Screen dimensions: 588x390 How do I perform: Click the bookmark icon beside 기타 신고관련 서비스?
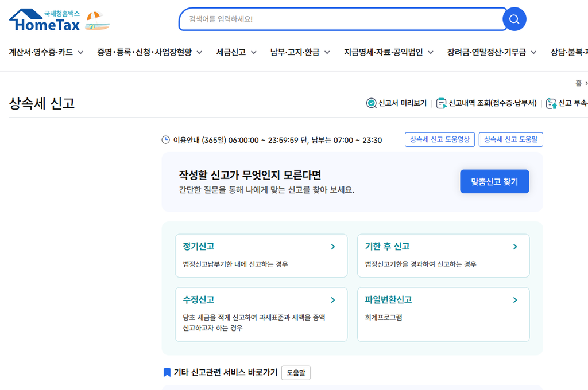[x=167, y=372]
